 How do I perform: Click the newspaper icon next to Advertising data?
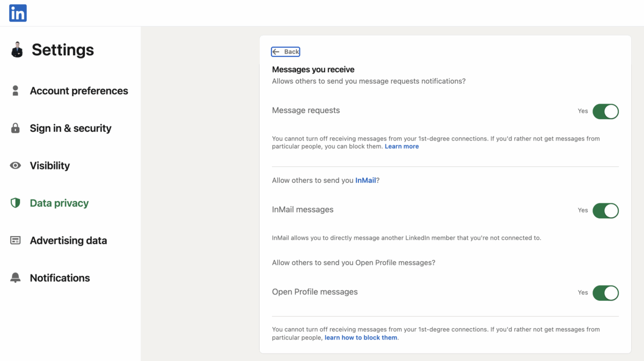[x=17, y=240]
